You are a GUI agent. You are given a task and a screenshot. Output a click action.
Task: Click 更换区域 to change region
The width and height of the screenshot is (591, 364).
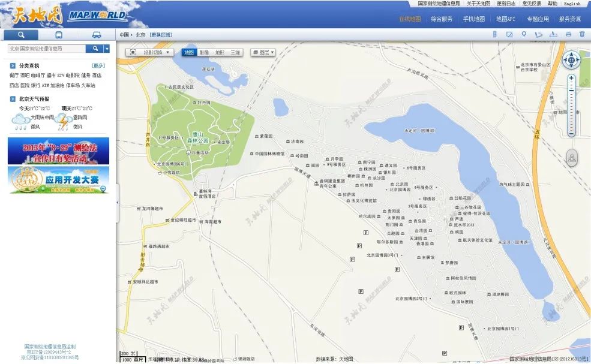[161, 35]
